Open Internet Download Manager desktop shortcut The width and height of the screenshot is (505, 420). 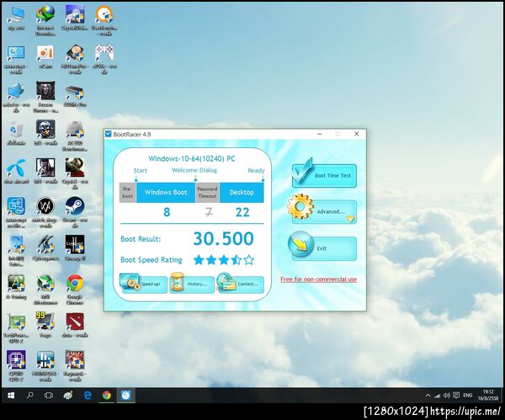[x=45, y=20]
